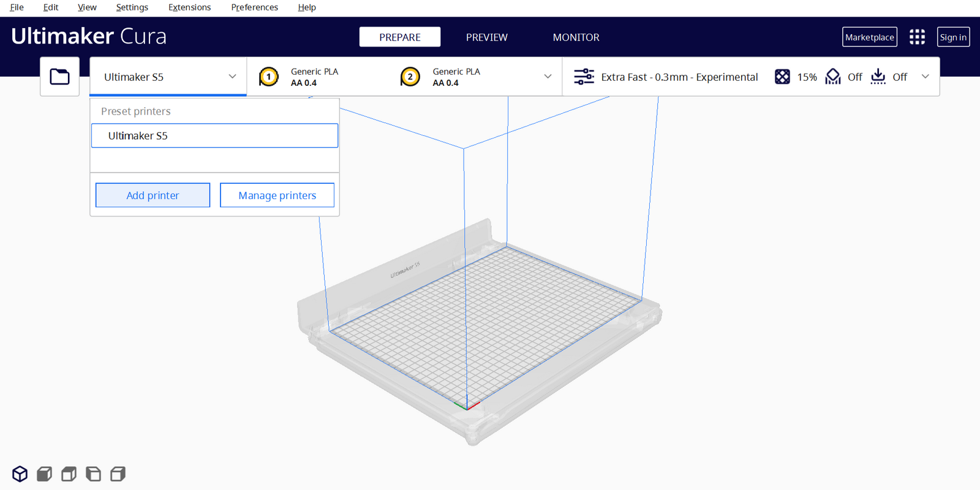Select Ultimaker S5 in preset printers list
This screenshot has height=490, width=980.
click(214, 135)
